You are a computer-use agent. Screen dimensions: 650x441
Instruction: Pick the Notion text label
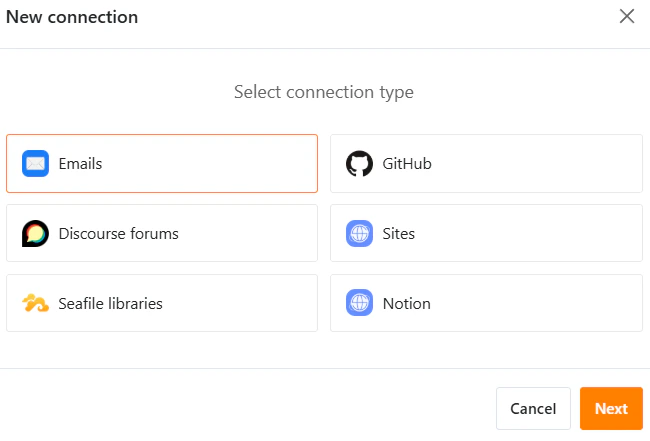(407, 303)
